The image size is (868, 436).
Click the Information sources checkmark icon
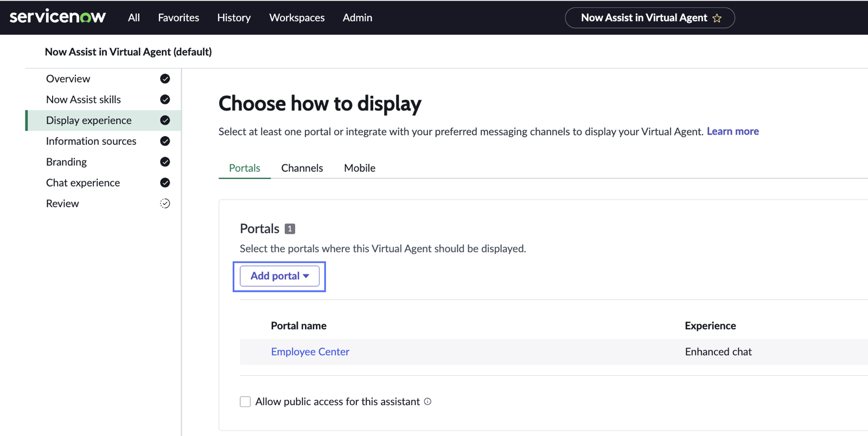pos(165,141)
